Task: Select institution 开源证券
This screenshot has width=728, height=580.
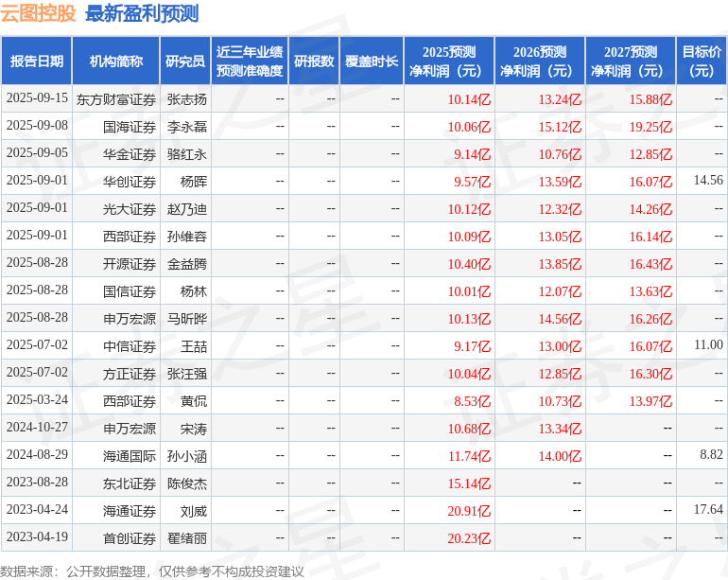Action: (x=130, y=264)
